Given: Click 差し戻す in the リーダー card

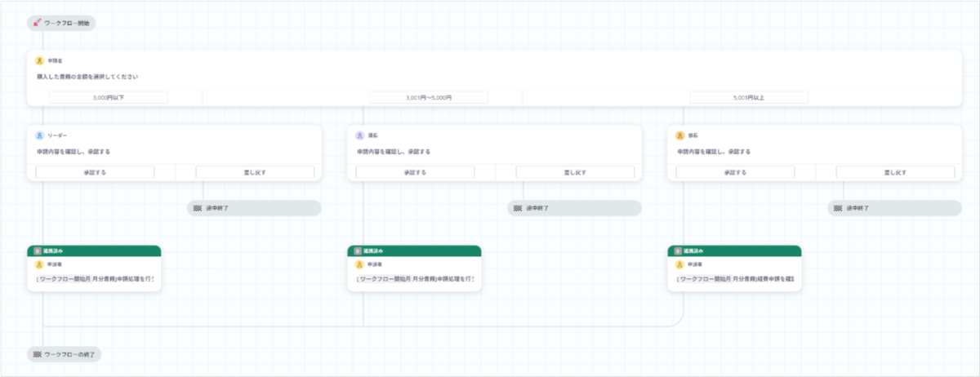Looking at the screenshot, I should point(255,173).
